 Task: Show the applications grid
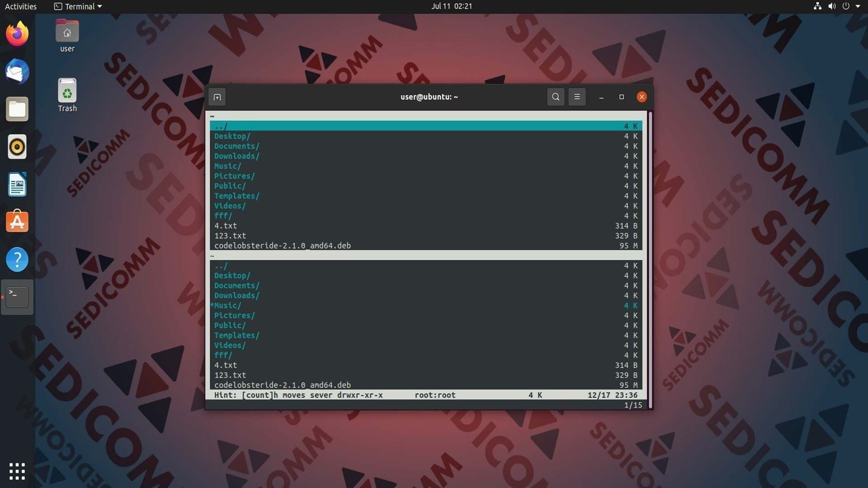click(17, 471)
